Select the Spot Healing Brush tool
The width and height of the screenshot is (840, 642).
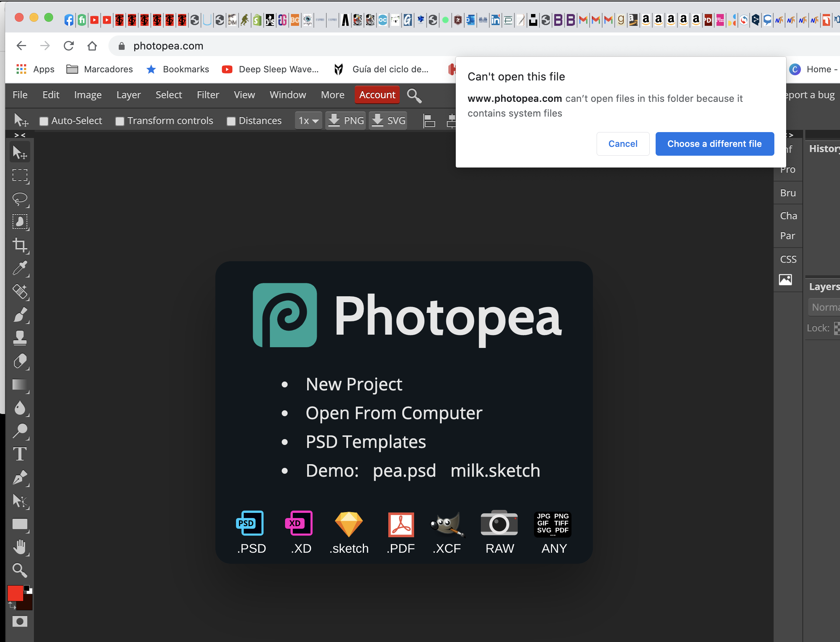tap(20, 291)
